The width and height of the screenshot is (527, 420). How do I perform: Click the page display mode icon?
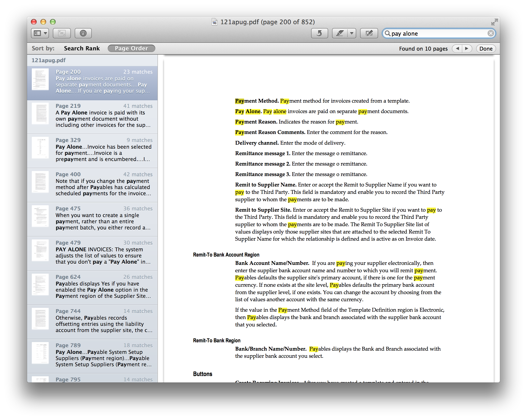pos(61,33)
